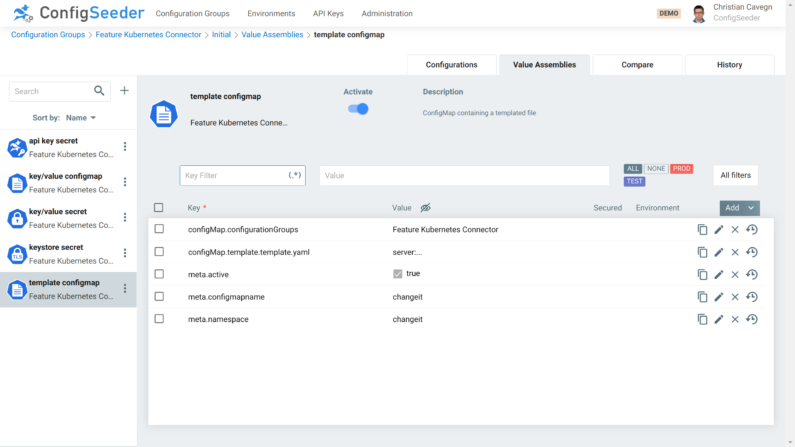The height and width of the screenshot is (447, 795).
Task: Show history for meta.configmapname
Action: (x=752, y=296)
